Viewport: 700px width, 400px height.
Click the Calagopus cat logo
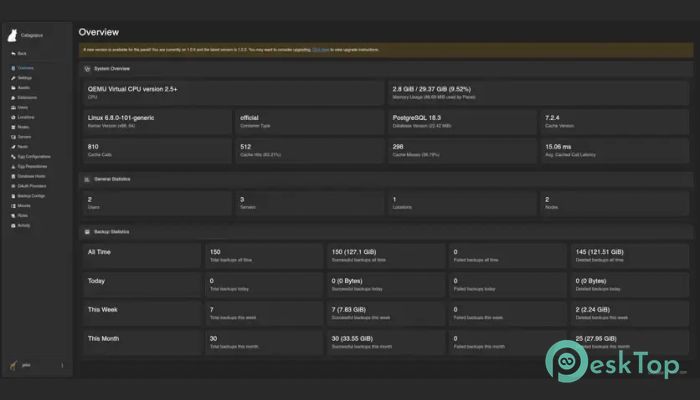click(12, 35)
